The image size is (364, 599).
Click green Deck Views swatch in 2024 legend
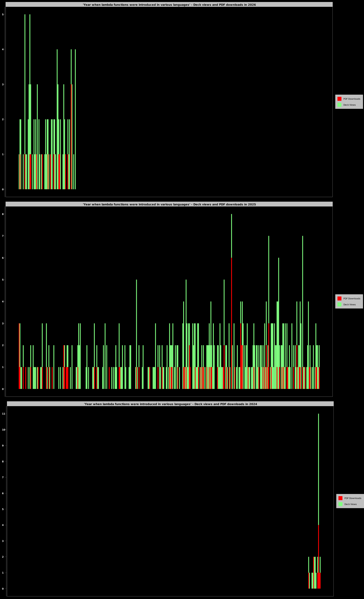tap(340, 504)
